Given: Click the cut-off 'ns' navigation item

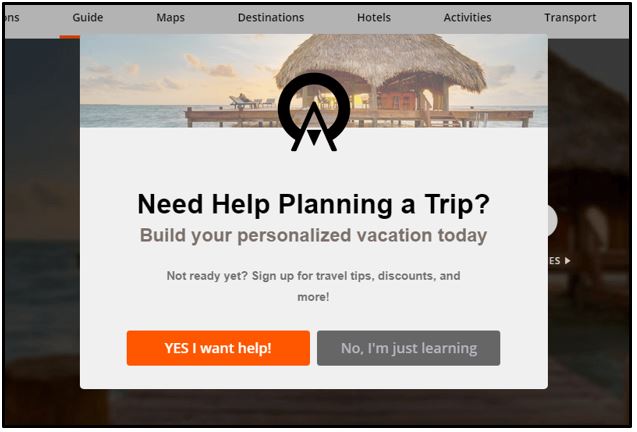Looking at the screenshot, I should pyautogui.click(x=12, y=17).
